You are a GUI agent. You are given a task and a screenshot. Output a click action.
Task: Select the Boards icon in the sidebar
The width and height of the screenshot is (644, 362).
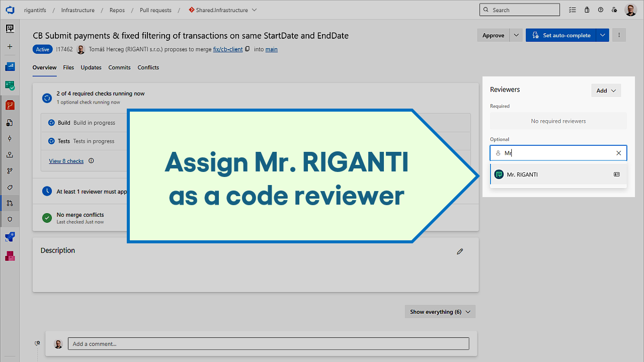(x=10, y=66)
